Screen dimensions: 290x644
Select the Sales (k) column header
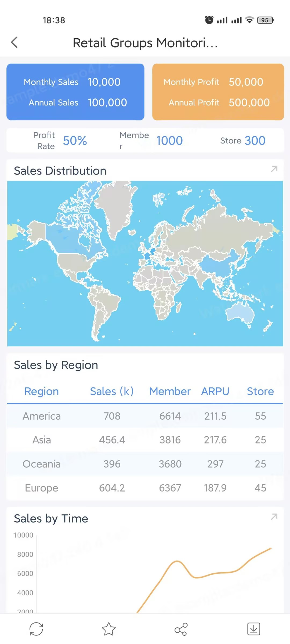(x=112, y=391)
